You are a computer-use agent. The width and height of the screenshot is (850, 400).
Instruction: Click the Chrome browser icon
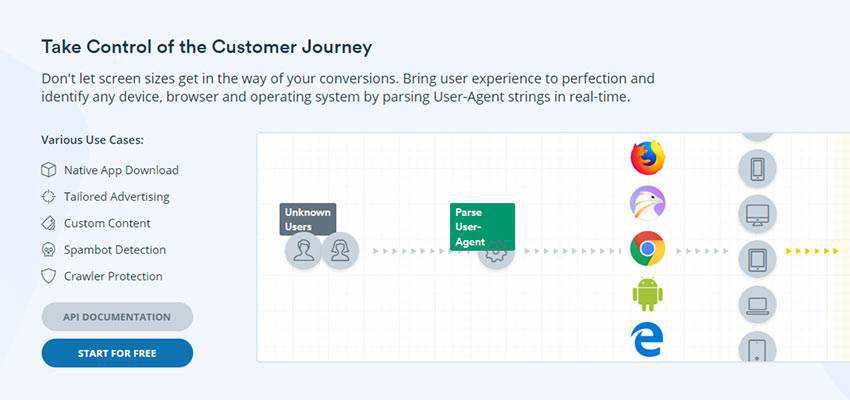pyautogui.click(x=647, y=248)
